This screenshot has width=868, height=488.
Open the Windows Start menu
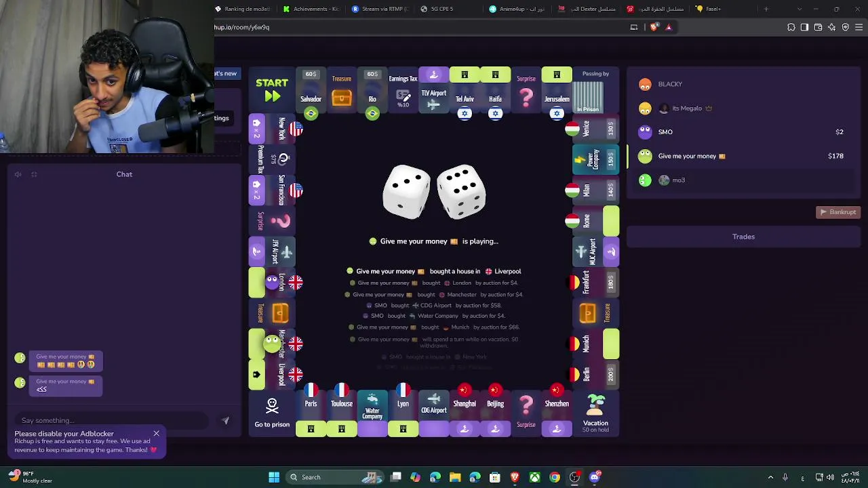(274, 477)
